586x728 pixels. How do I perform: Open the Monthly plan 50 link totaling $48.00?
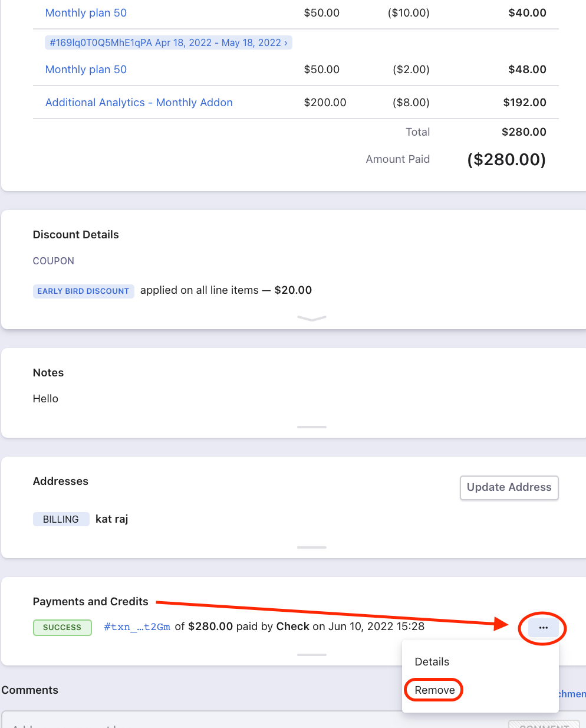(x=86, y=70)
